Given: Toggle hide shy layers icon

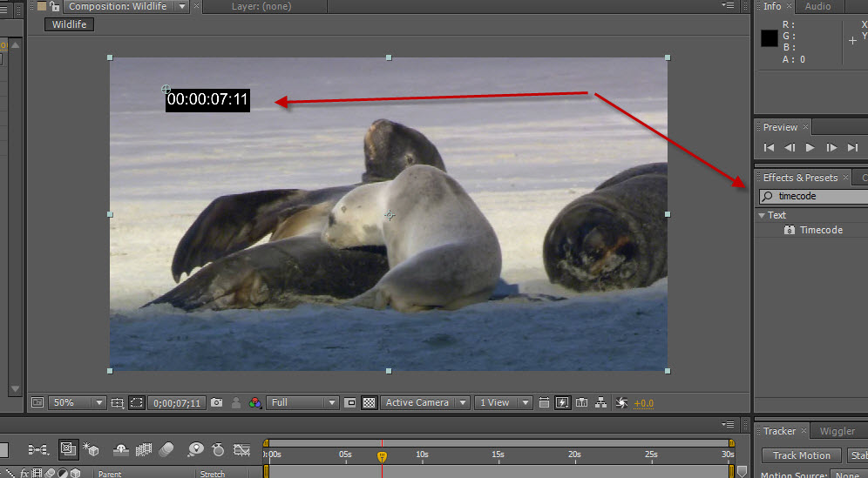Looking at the screenshot, I should (x=120, y=450).
